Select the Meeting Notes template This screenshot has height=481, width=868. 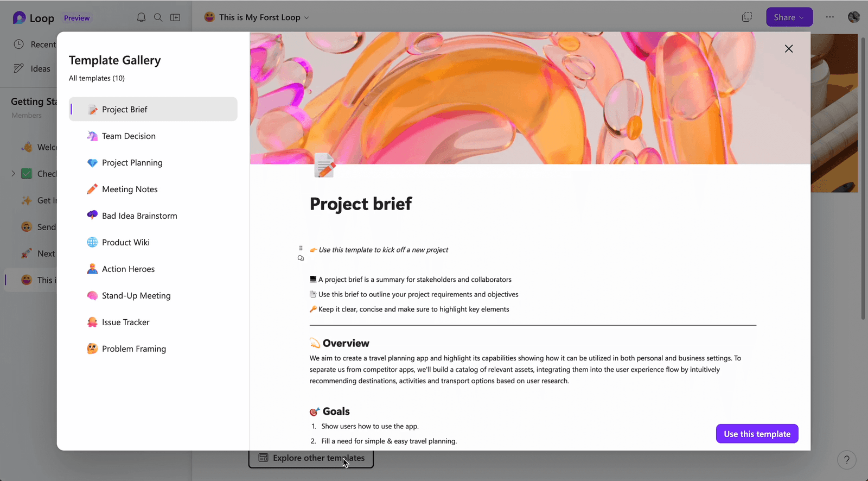point(130,189)
